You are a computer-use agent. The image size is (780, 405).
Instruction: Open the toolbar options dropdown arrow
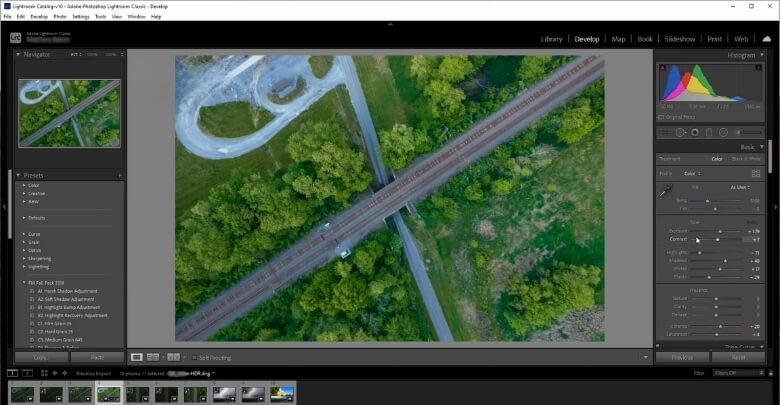[x=646, y=357]
